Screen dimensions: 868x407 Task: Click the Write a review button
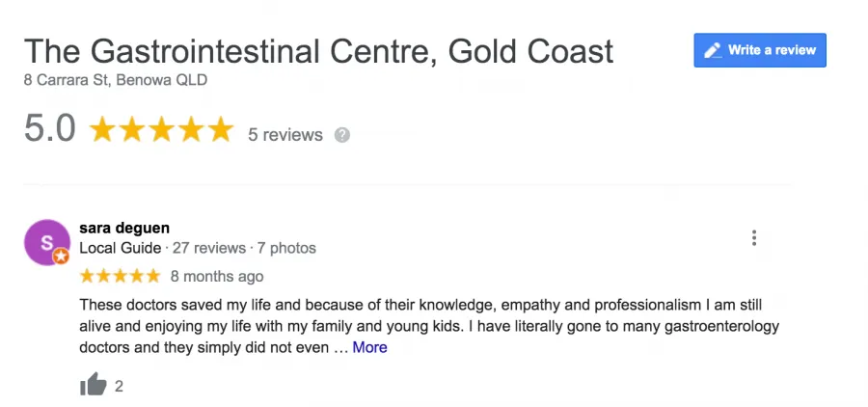point(760,50)
